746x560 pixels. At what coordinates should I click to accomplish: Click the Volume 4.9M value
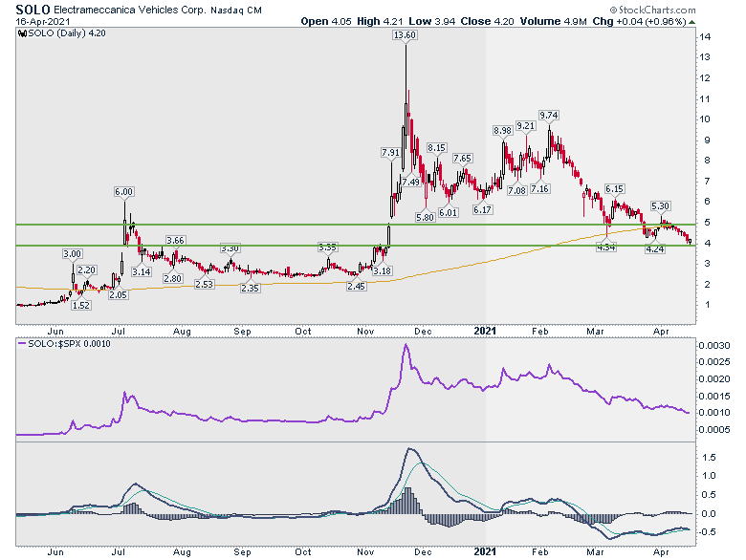point(554,21)
